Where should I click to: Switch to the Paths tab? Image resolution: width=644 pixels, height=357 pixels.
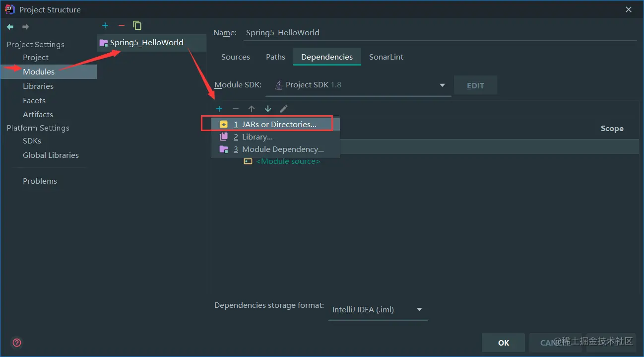[275, 57]
